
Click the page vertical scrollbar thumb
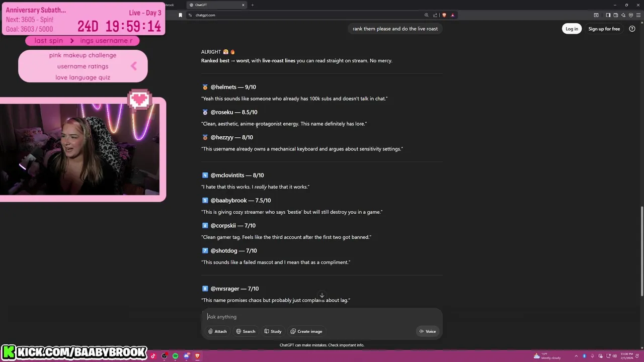point(641,251)
